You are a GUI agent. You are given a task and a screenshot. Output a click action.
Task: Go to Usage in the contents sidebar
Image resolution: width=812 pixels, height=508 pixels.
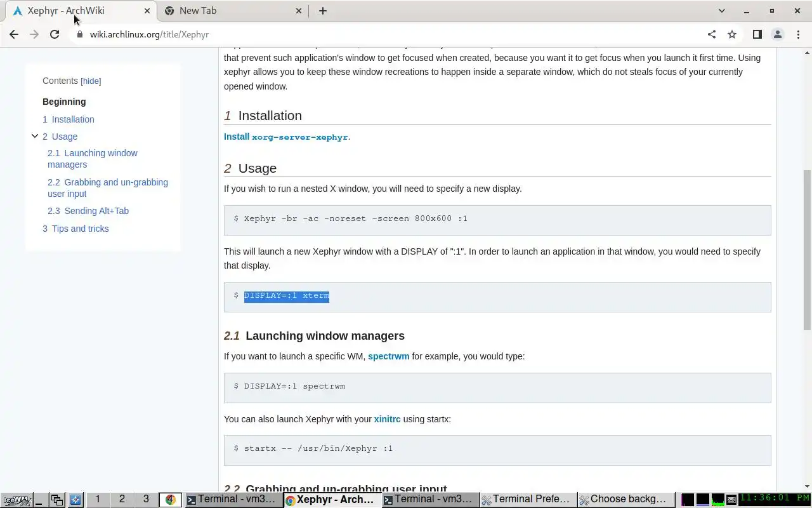pyautogui.click(x=60, y=137)
